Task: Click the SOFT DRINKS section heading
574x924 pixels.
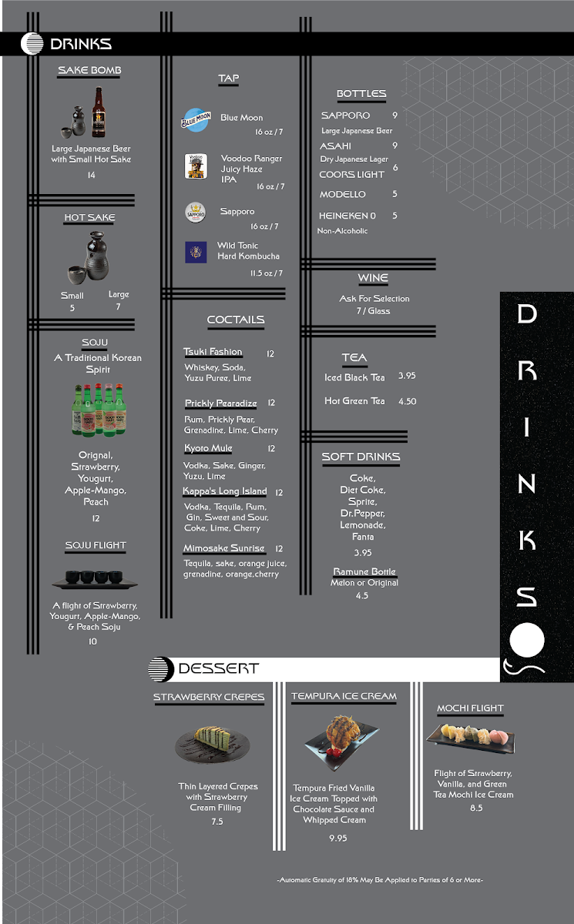Action: tap(361, 457)
